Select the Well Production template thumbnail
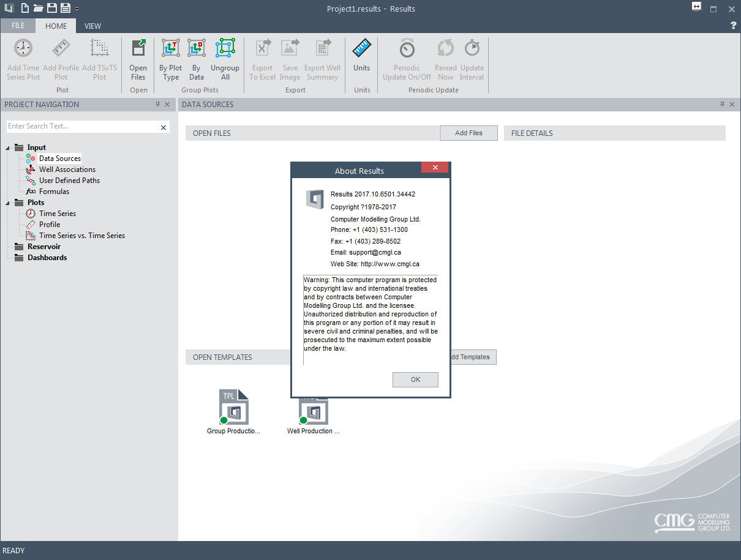The height and width of the screenshot is (560, 741). pos(313,411)
